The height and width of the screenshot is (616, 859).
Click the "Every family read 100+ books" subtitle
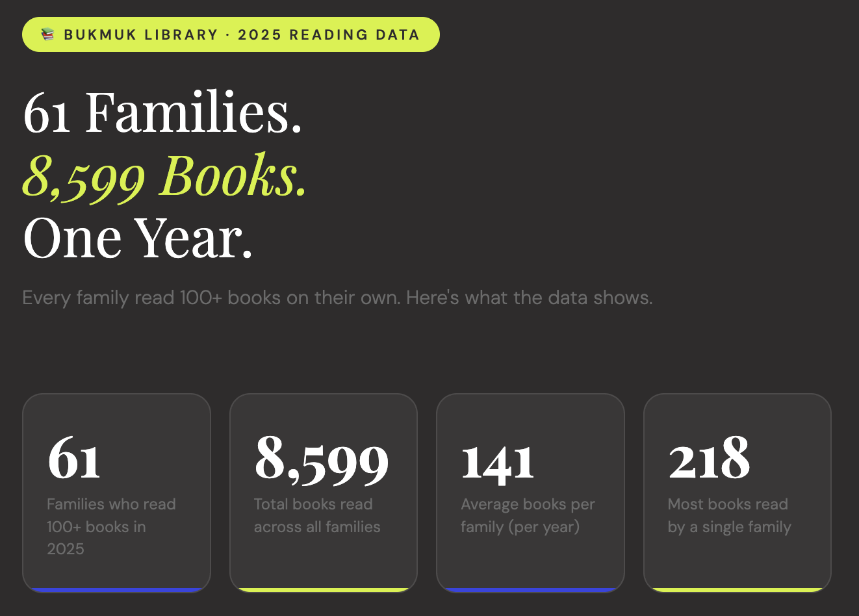point(337,298)
